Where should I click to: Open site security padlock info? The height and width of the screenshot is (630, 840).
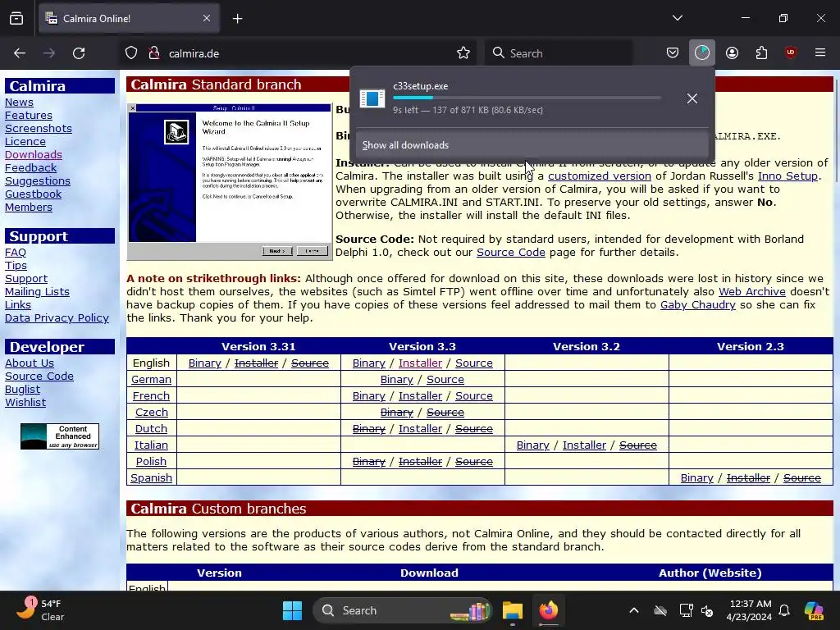(x=154, y=53)
